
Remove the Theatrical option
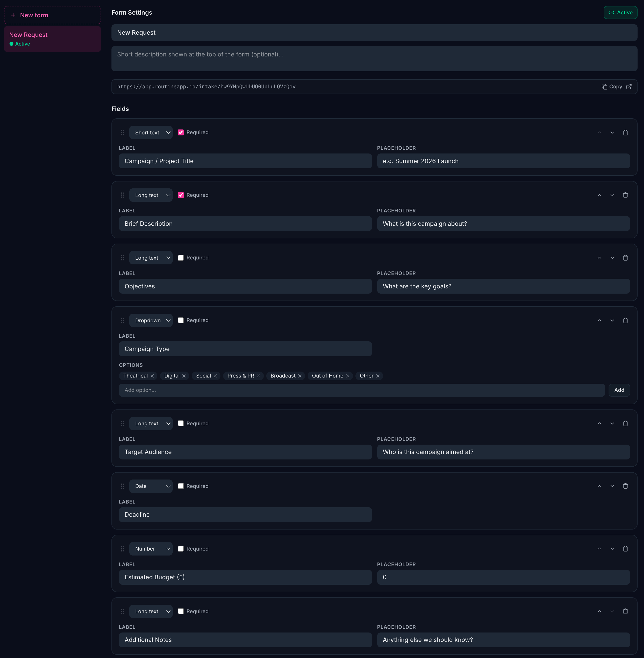[x=152, y=376]
